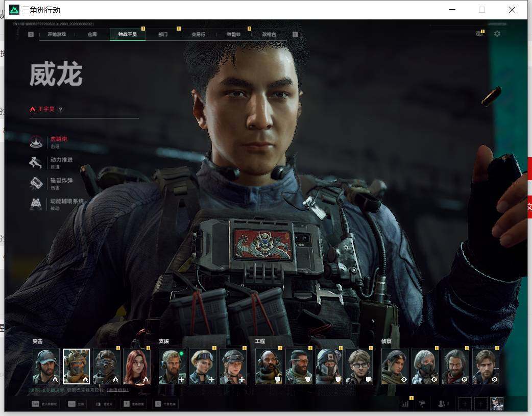Select the gas-mask 突击 operator portrait
Image resolution: width=532 pixels, height=416 pixels.
coord(107,366)
